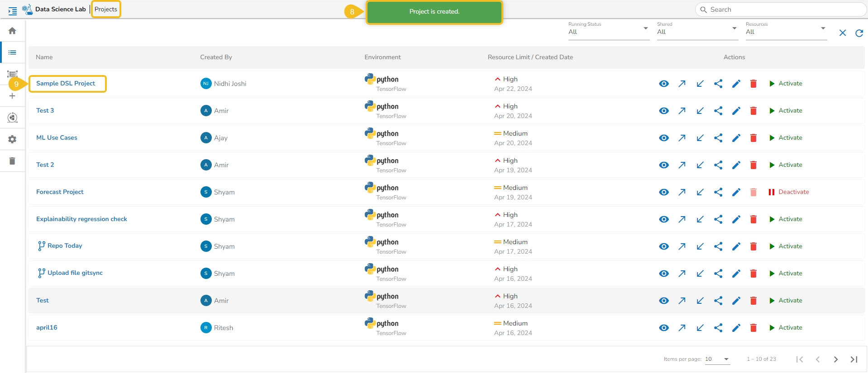Click the plus icon to create a project
Viewport: 868px width, 373px height.
pos(12,96)
